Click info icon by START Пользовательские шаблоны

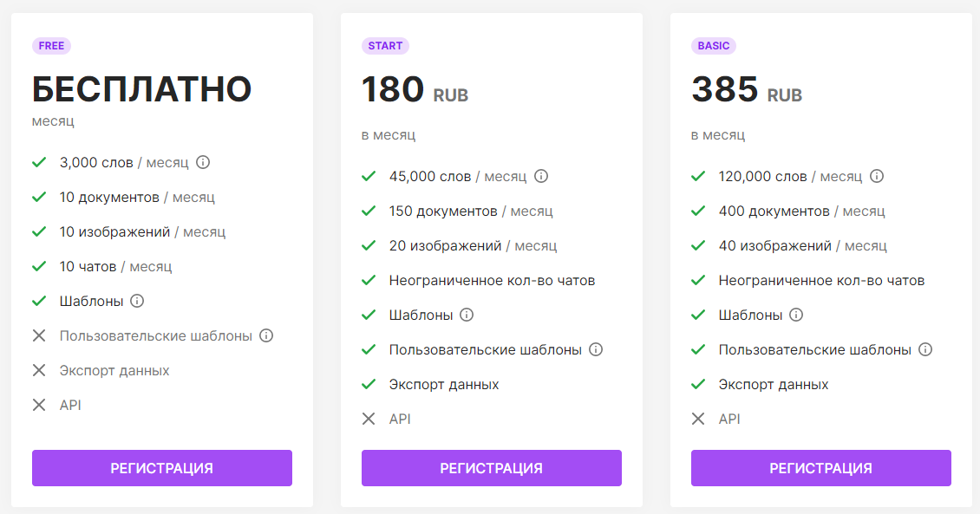point(596,349)
